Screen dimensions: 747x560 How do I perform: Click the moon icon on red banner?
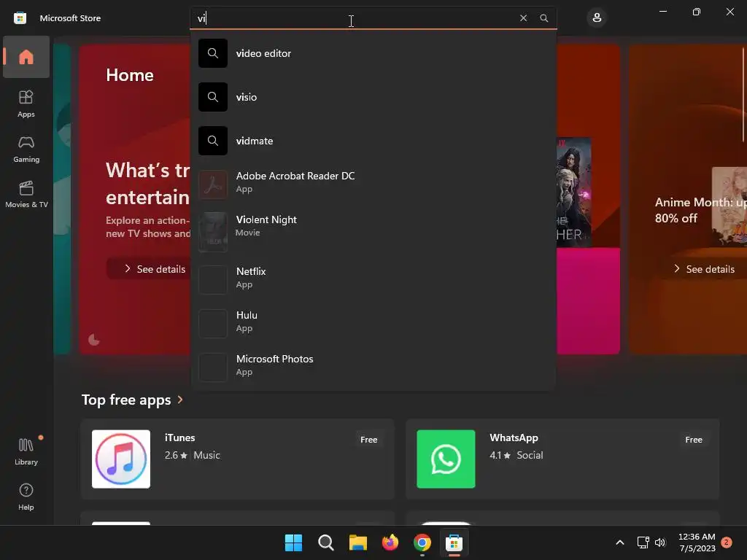pos(94,340)
